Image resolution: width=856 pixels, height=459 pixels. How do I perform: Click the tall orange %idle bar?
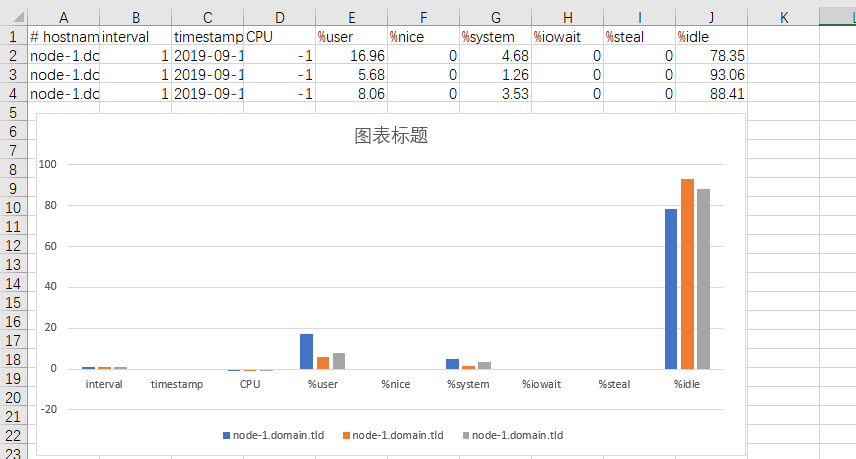[687, 274]
